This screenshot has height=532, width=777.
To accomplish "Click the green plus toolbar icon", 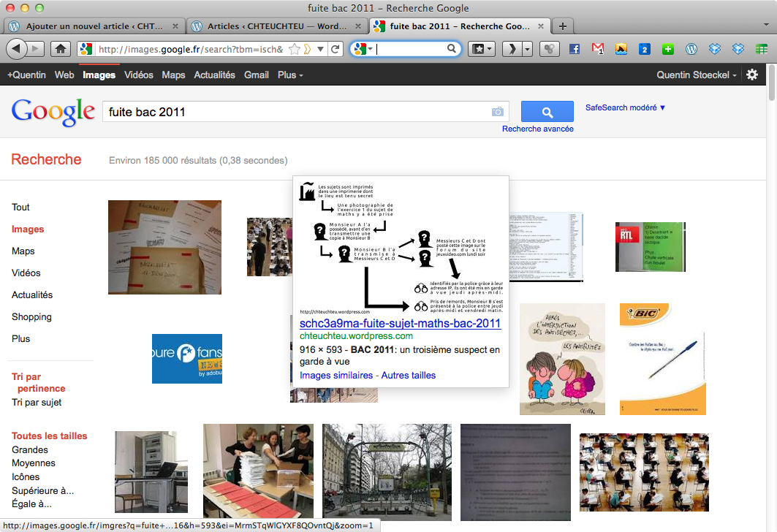I will pos(668,49).
